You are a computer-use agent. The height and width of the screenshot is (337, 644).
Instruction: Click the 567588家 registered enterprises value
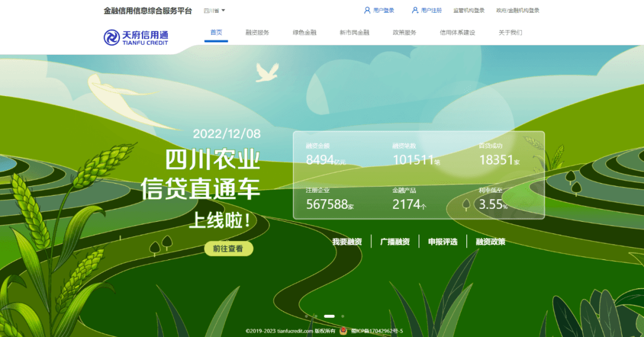(x=330, y=204)
